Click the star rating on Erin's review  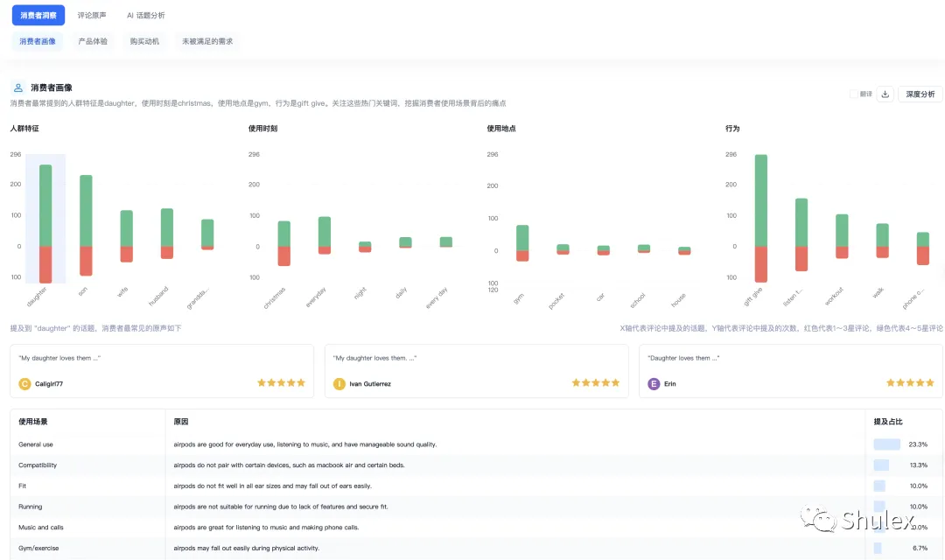point(910,382)
